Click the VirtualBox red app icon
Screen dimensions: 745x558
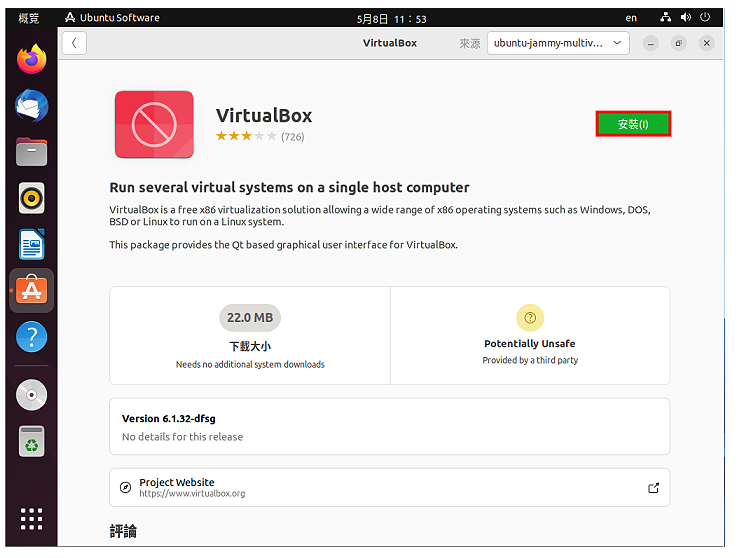click(x=154, y=125)
